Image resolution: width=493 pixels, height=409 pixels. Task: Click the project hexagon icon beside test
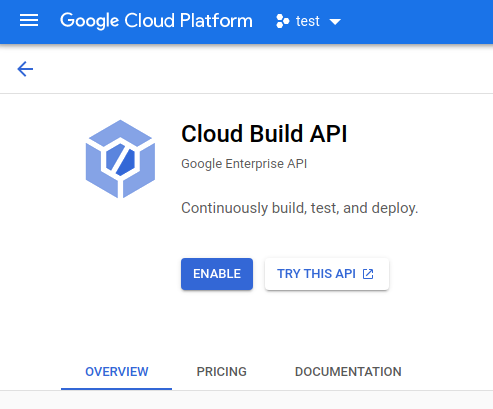click(282, 21)
